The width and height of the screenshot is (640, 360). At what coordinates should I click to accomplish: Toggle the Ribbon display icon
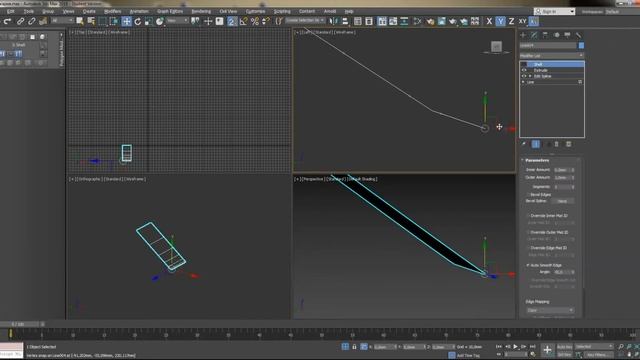(x=382, y=21)
